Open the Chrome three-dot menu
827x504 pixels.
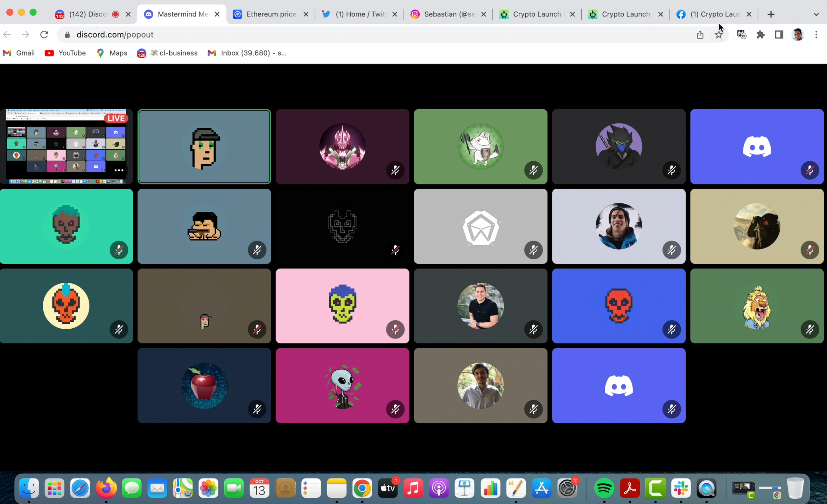click(x=816, y=35)
